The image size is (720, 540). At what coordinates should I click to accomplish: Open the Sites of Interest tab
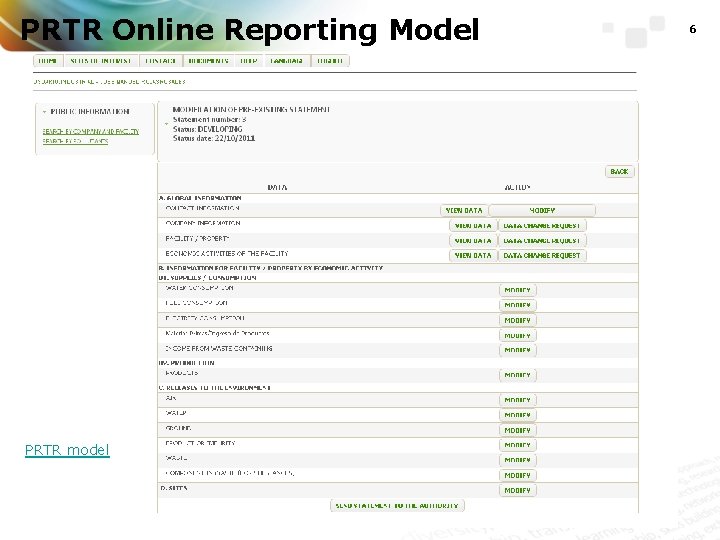101,61
